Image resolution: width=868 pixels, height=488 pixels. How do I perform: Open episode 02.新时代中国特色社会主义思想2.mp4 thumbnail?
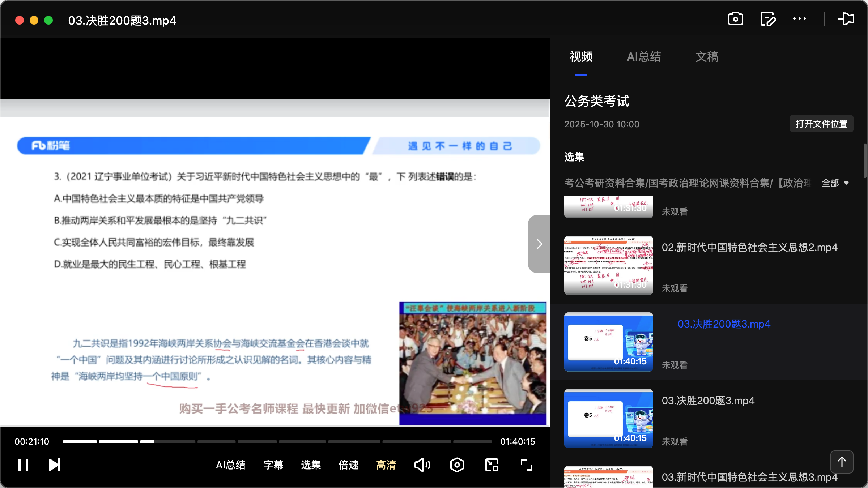point(608,266)
